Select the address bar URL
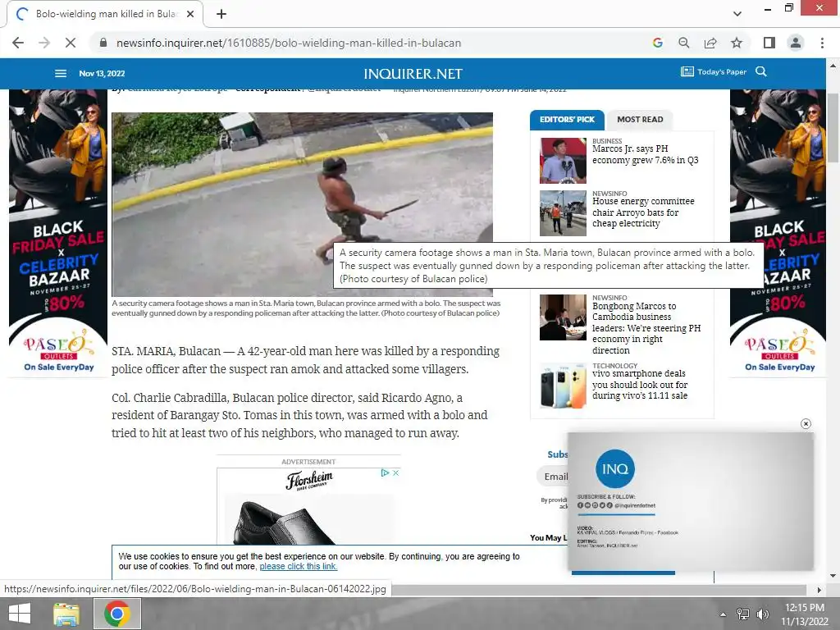The height and width of the screenshot is (630, 840). coord(288,43)
